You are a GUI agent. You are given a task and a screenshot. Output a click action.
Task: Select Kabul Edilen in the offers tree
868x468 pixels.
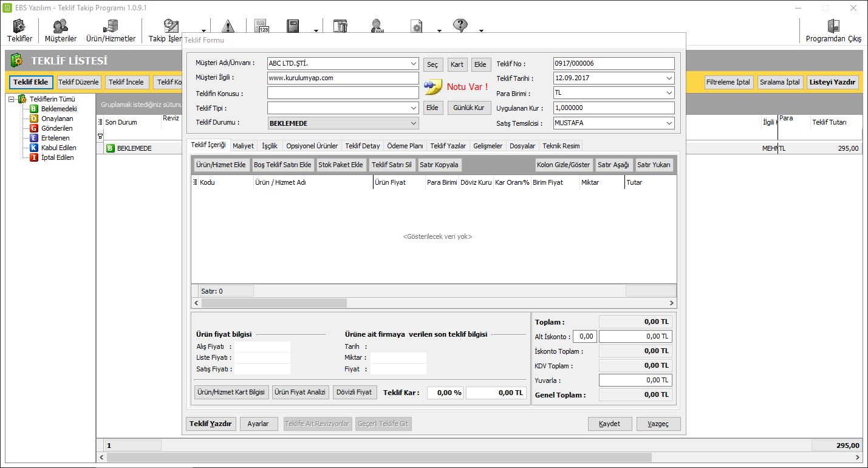59,148
